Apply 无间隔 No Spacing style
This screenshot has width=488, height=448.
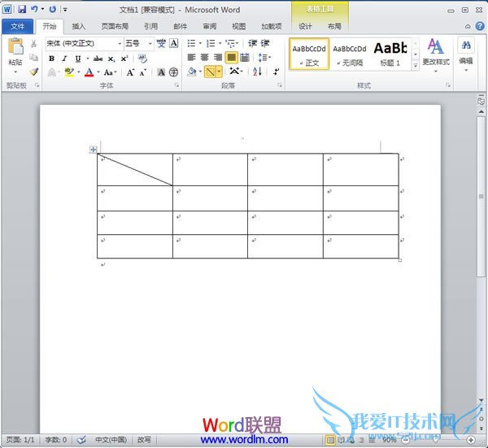(350, 54)
